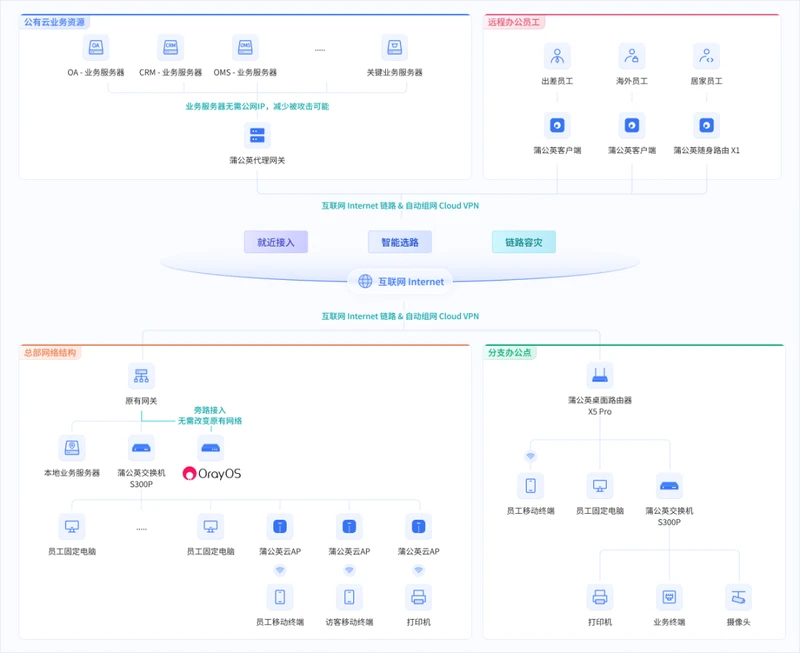Viewport: 800px width, 653px height.
Task: Click the 本地业务服务器 icon
Action: coord(72,448)
